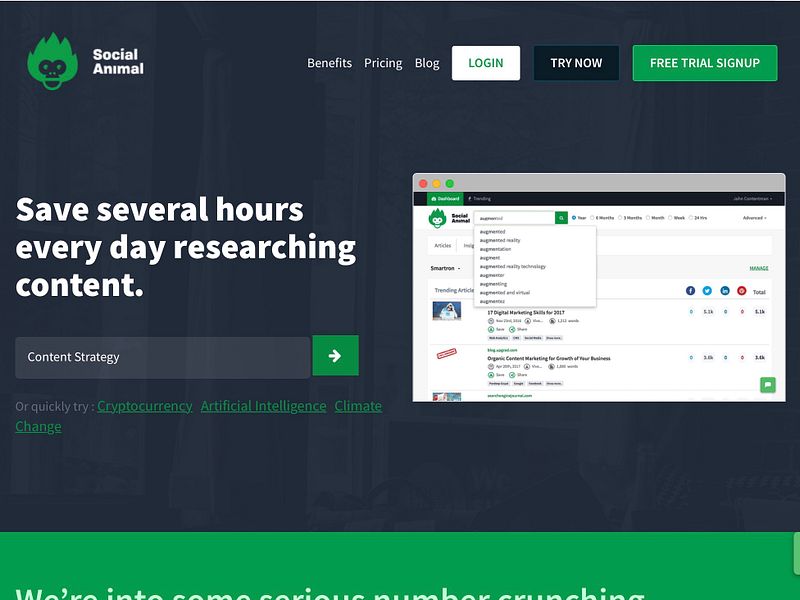800x600 pixels.
Task: Click the LinkedIn icon in dashboard preview
Action: coord(724,290)
